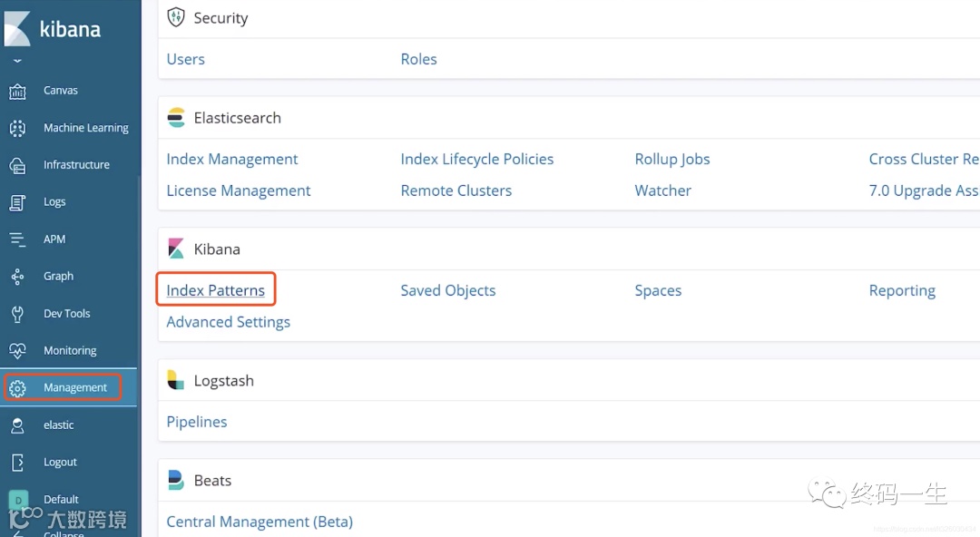
Task: Click the Logstash section heading
Action: click(224, 381)
